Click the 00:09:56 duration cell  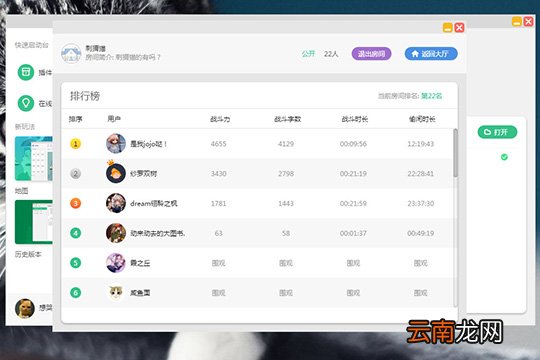pos(353,144)
